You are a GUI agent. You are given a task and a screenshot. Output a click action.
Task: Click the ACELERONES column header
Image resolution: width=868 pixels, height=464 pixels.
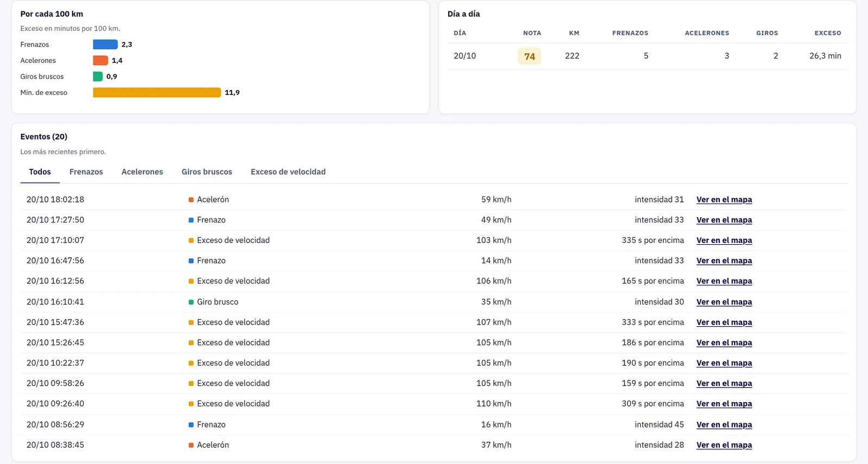[707, 33]
